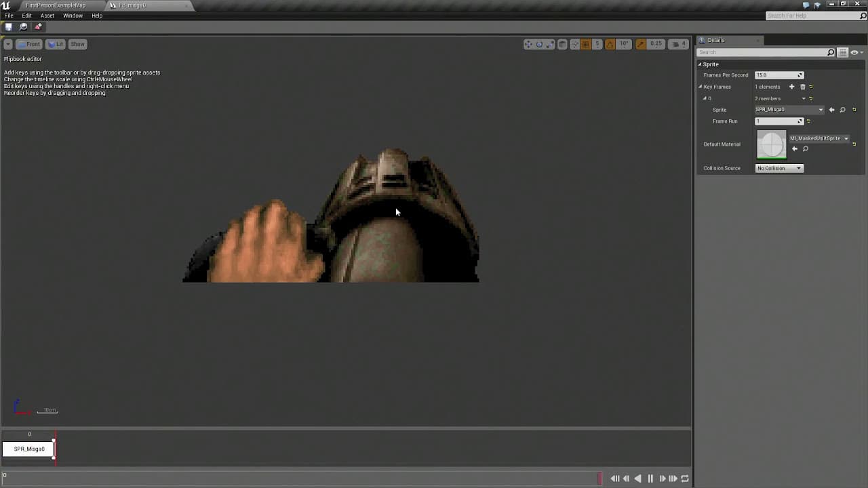The height and width of the screenshot is (488, 868).
Task: Click the Add Key Frame toolbar icon
Action: 38,27
